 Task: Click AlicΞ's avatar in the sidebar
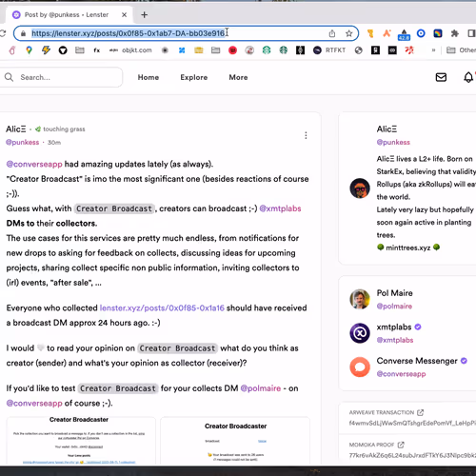click(x=360, y=188)
